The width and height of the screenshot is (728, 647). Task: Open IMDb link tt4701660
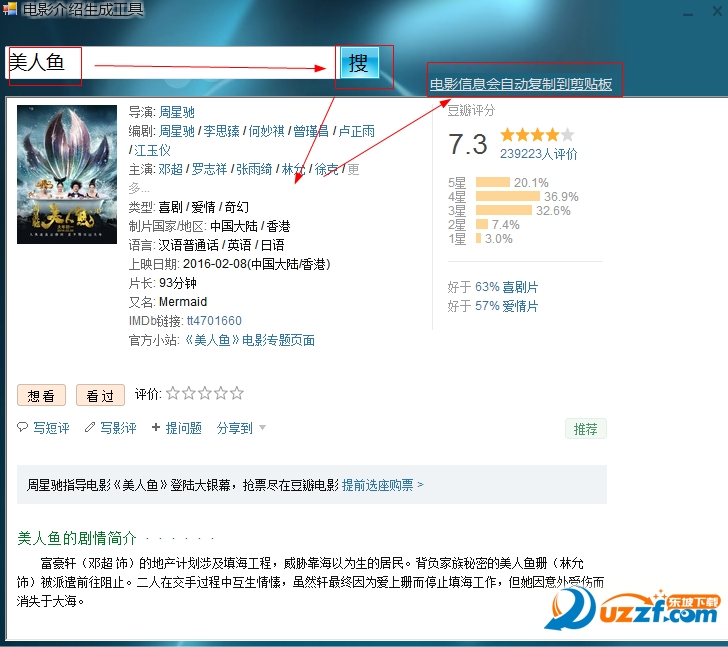click(x=214, y=321)
